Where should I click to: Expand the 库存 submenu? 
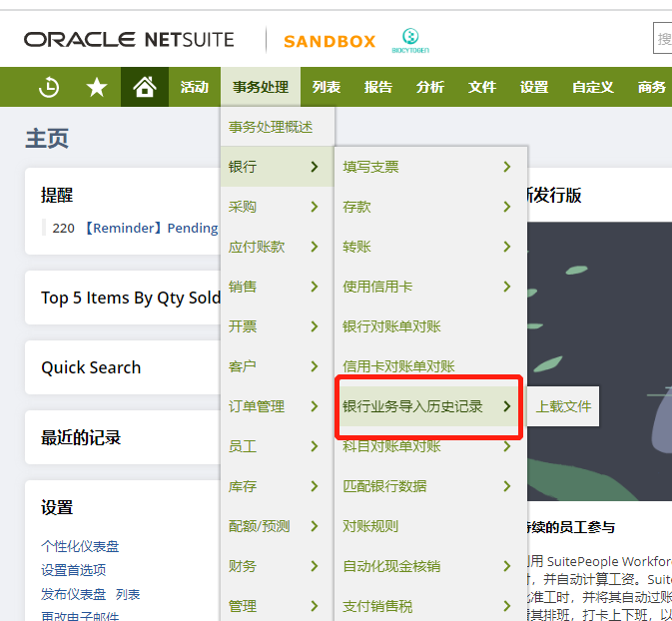278,486
